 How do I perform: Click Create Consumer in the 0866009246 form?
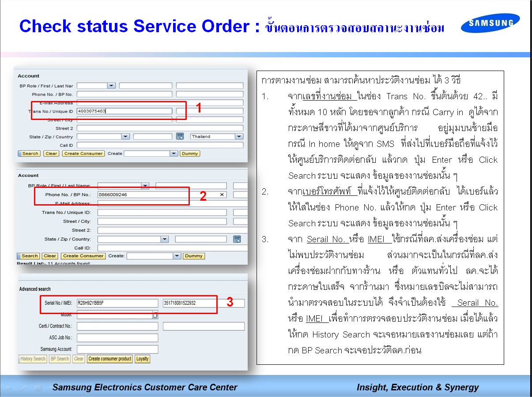point(83,256)
